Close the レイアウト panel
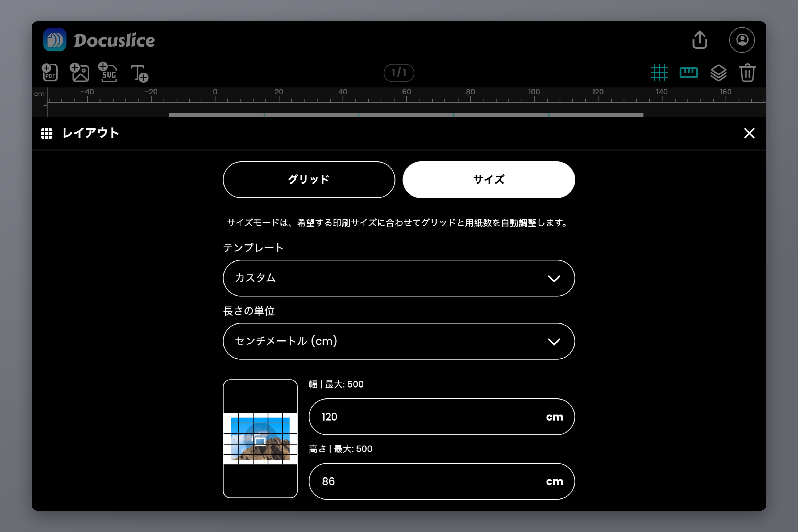The image size is (798, 532). (x=749, y=133)
